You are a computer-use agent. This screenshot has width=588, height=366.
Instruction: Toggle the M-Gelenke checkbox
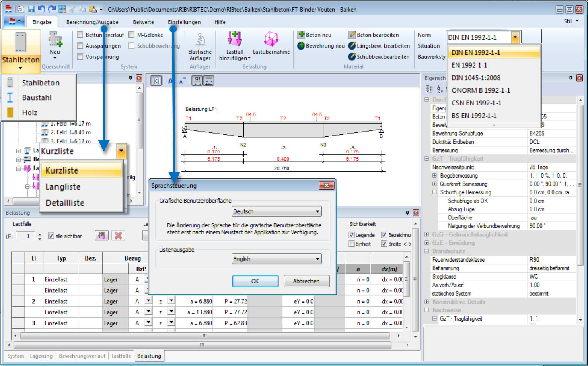131,35
